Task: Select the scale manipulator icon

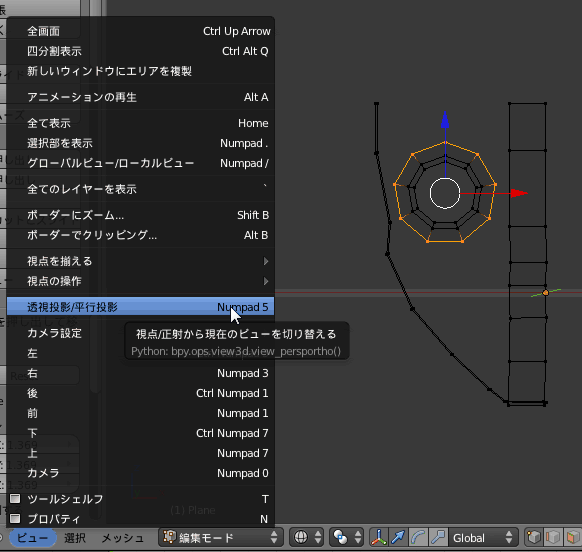Action: click(x=438, y=537)
